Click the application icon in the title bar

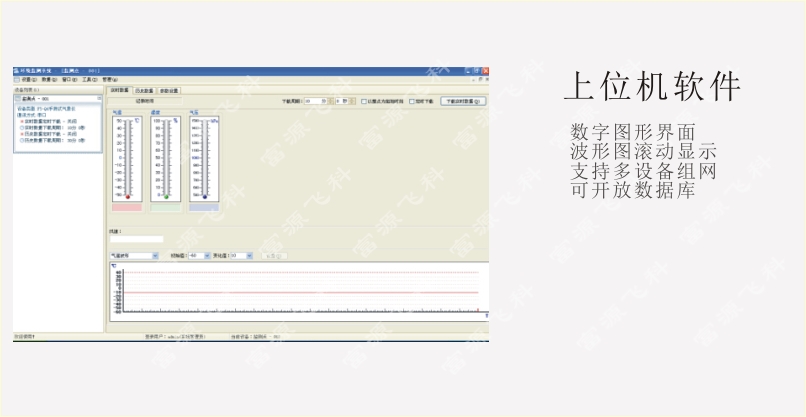coord(16,71)
